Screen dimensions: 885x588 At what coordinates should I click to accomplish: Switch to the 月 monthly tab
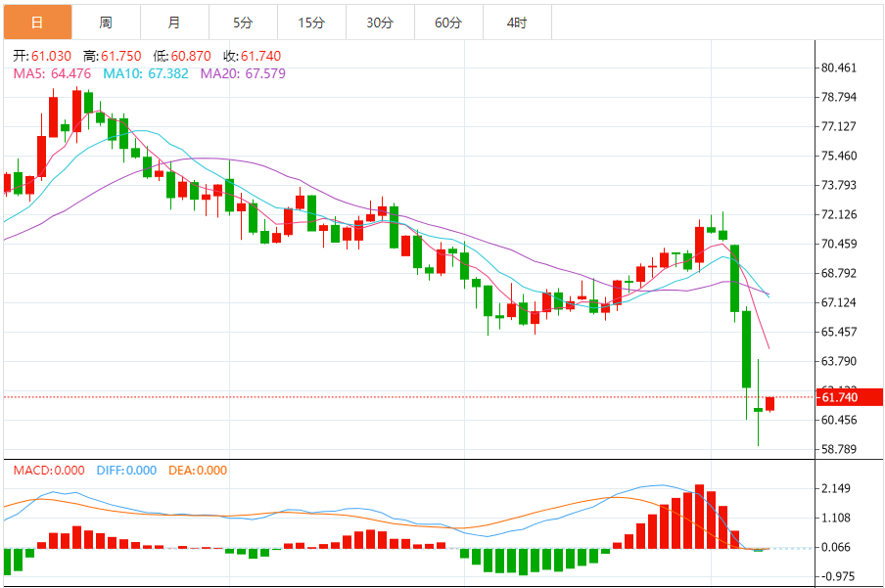tap(174, 23)
